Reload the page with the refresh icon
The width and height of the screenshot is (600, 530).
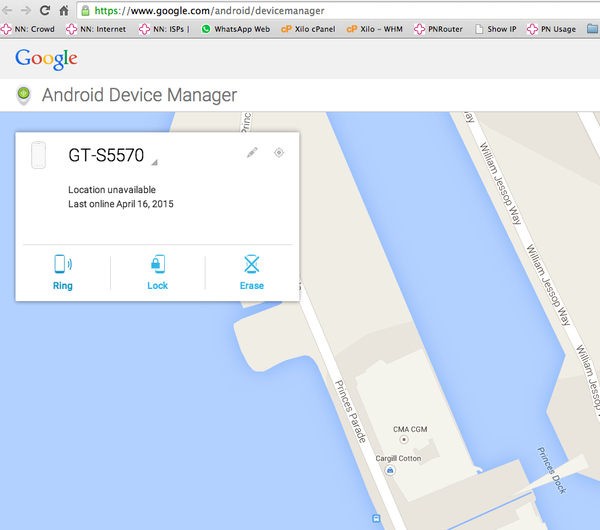click(45, 10)
